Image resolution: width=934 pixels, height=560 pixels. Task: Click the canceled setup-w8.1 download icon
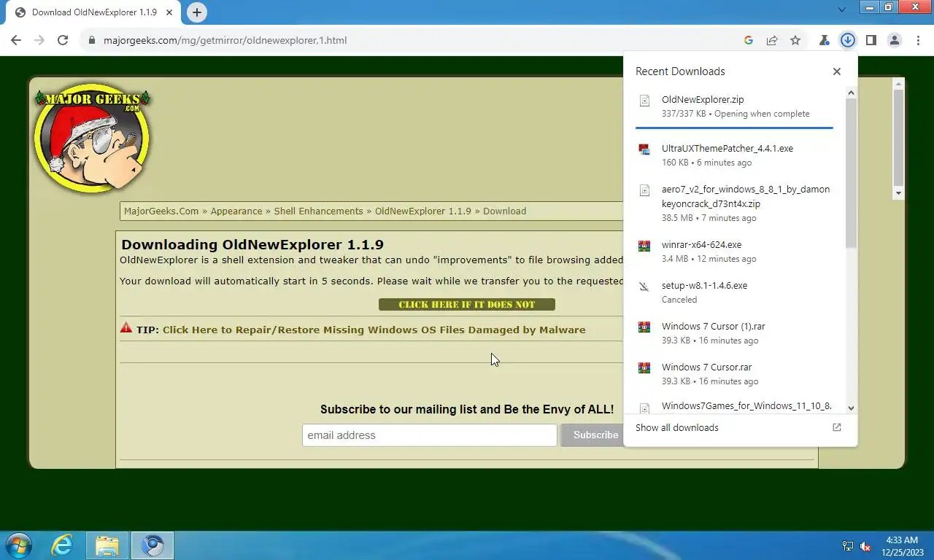tap(644, 287)
